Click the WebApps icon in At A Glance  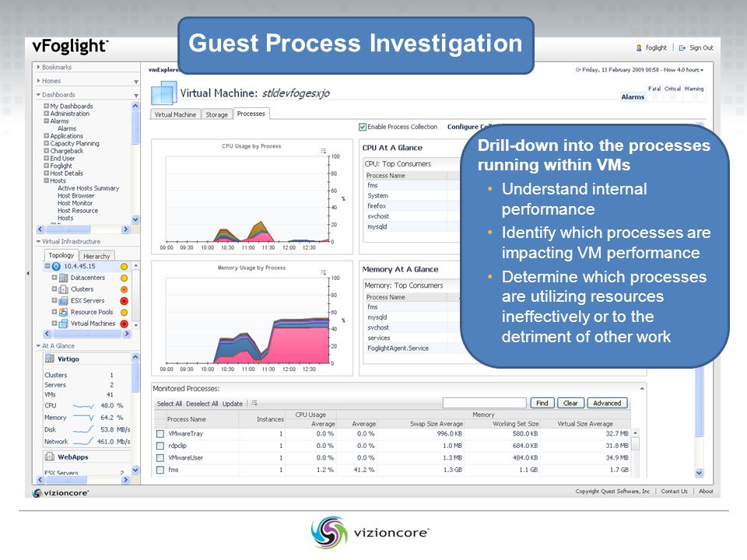tap(50, 457)
